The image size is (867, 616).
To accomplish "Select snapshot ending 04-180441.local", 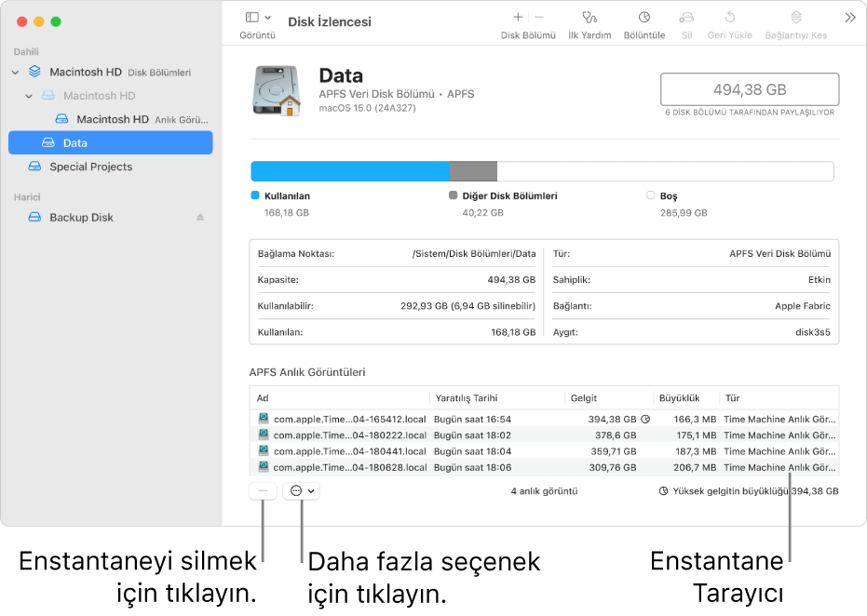I will click(544, 451).
